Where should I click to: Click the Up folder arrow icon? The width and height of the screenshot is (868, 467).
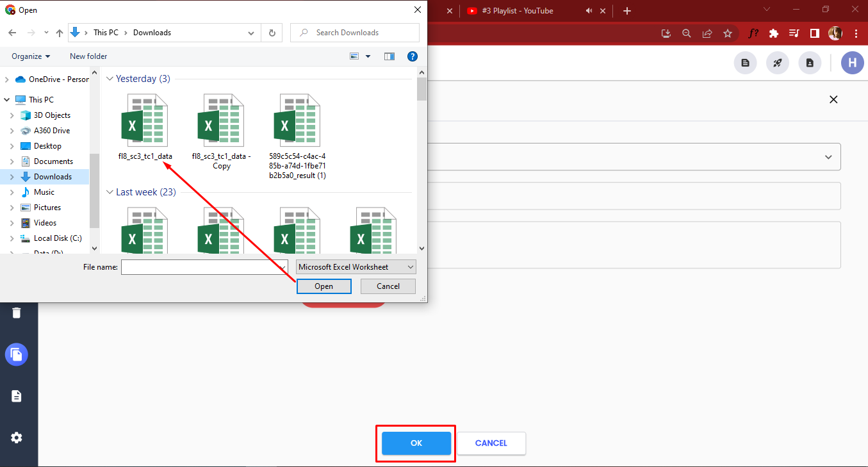(x=60, y=33)
